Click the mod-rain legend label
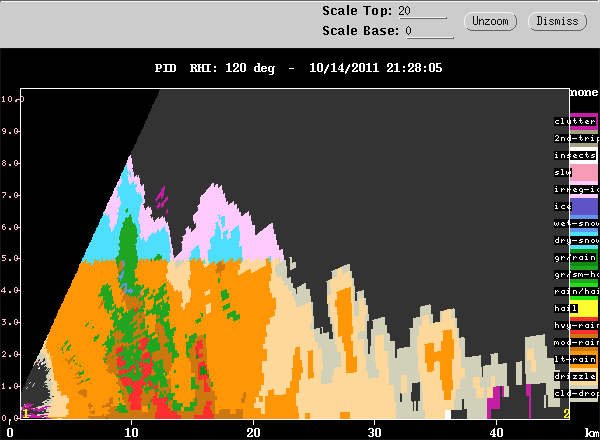Viewport: 600px width, 440px height. [x=576, y=342]
